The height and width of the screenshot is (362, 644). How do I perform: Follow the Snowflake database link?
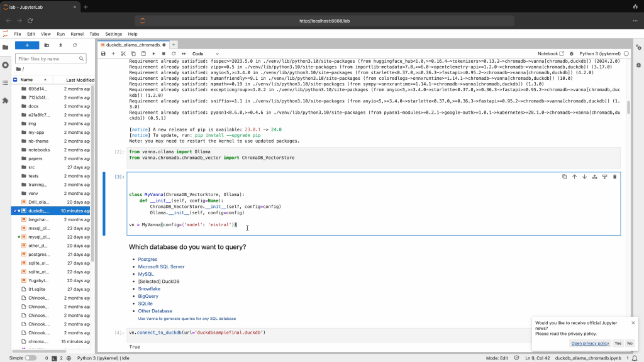[x=148, y=288]
